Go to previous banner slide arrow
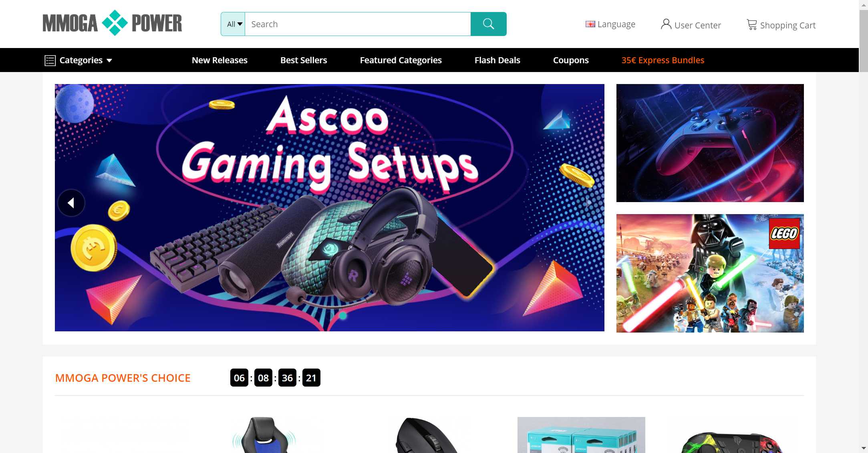The width and height of the screenshot is (868, 453). [71, 203]
